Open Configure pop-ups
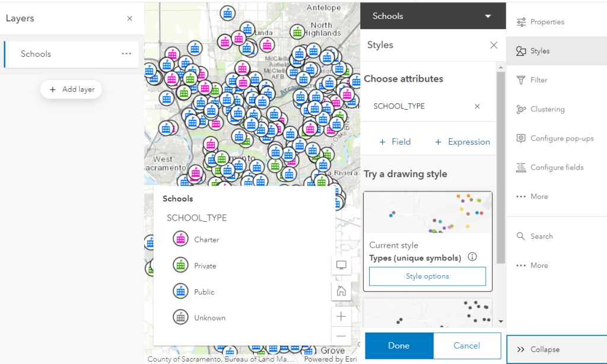 pyautogui.click(x=521, y=138)
